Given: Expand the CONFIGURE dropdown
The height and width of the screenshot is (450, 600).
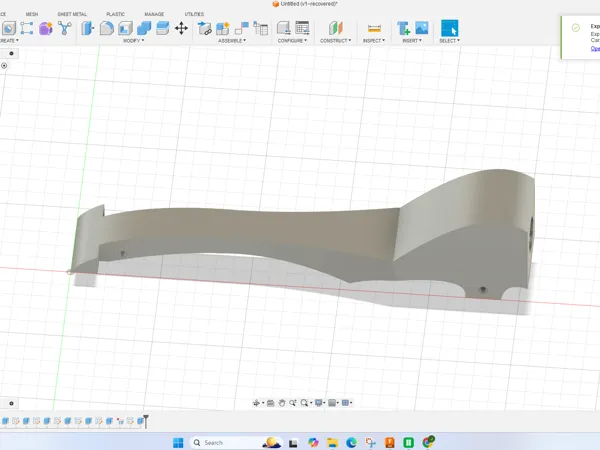Looking at the screenshot, I should pyautogui.click(x=292, y=40).
